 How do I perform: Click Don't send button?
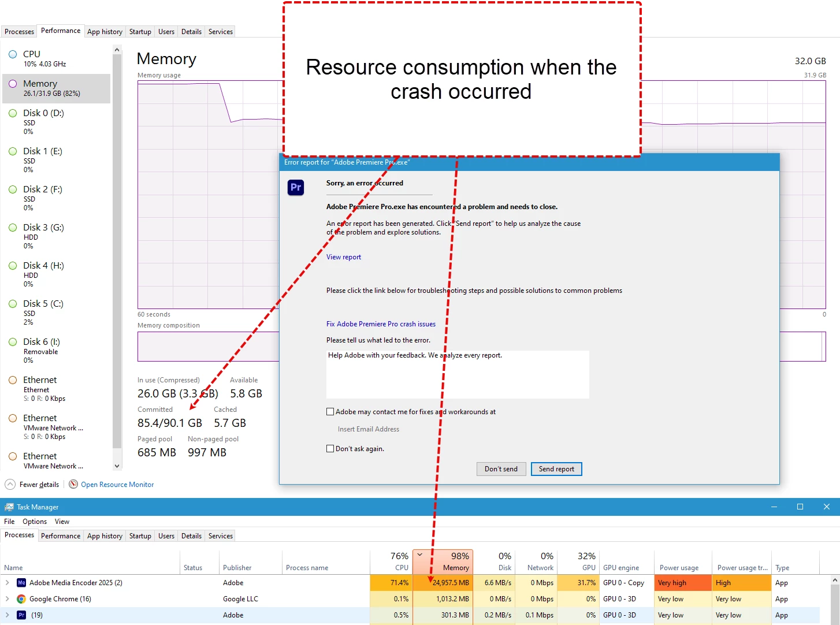click(501, 469)
